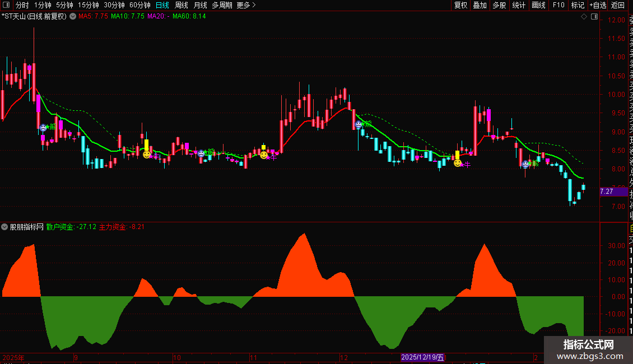Image resolution: width=633 pixels, height=364 pixels.
Task: Click the MA20 label
Action: pos(158,16)
